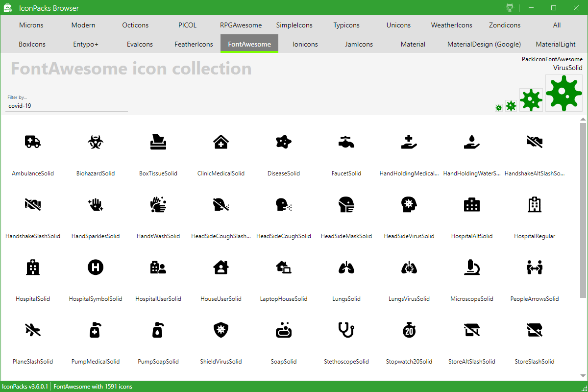Switch to the Octicons tab
Viewport: 588px width, 392px height.
pyautogui.click(x=135, y=25)
